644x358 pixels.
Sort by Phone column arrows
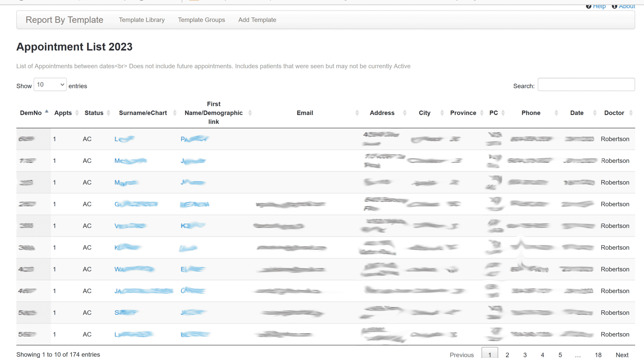click(x=556, y=113)
